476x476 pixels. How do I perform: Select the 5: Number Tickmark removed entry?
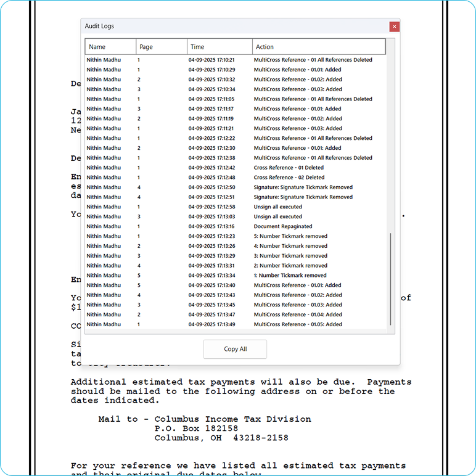tap(290, 236)
